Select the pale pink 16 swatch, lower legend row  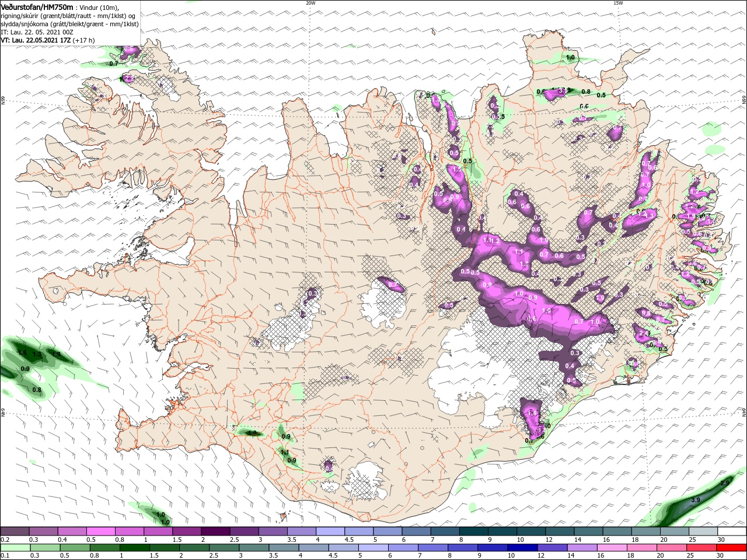611,548
